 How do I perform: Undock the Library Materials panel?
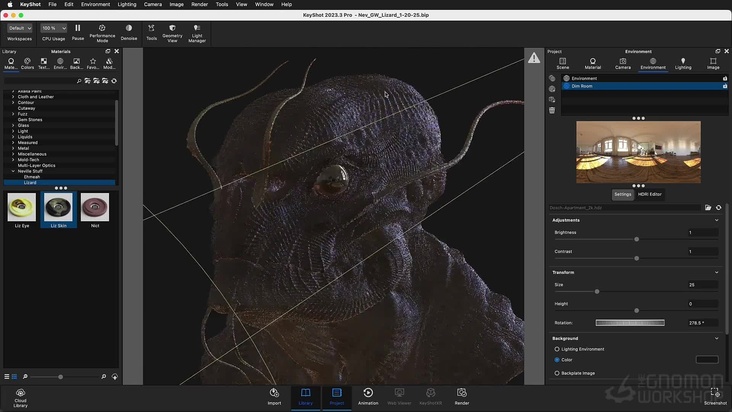click(x=108, y=51)
